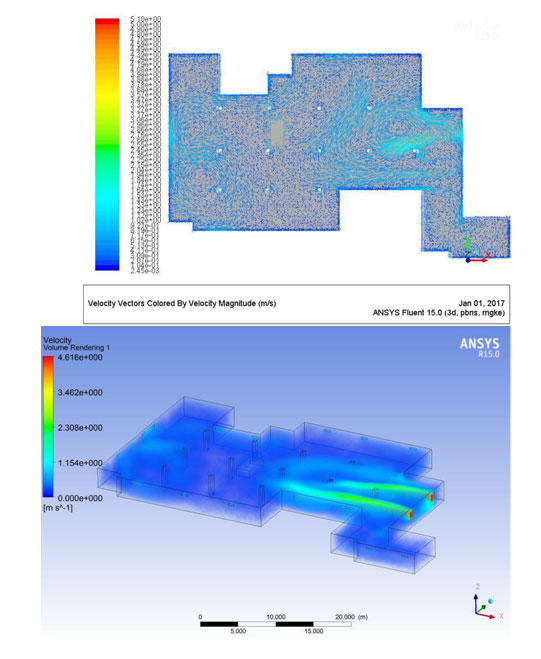Click the 'ANSYS Fluent 15.0 (3d, pbns, rngke)' text
Screen dimensions: 541x659
coord(438,313)
